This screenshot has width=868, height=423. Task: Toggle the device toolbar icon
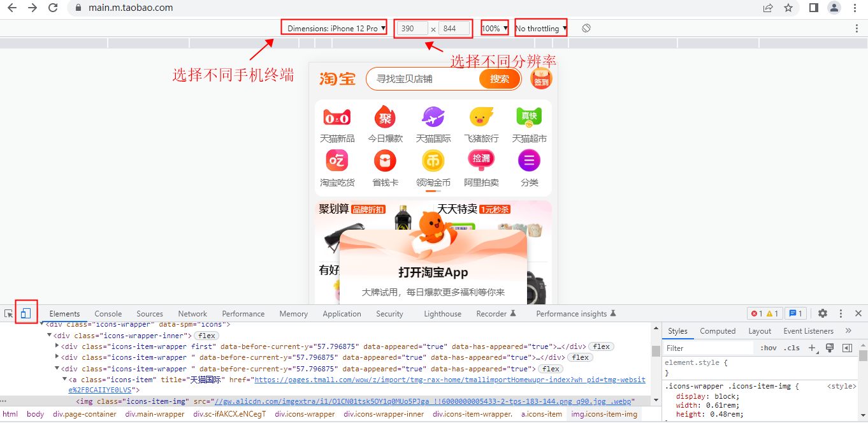tap(26, 313)
